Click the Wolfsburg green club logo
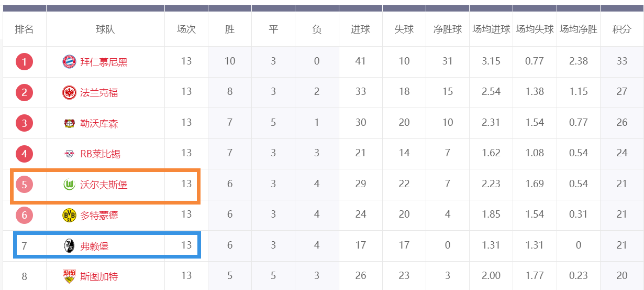 click(x=69, y=185)
